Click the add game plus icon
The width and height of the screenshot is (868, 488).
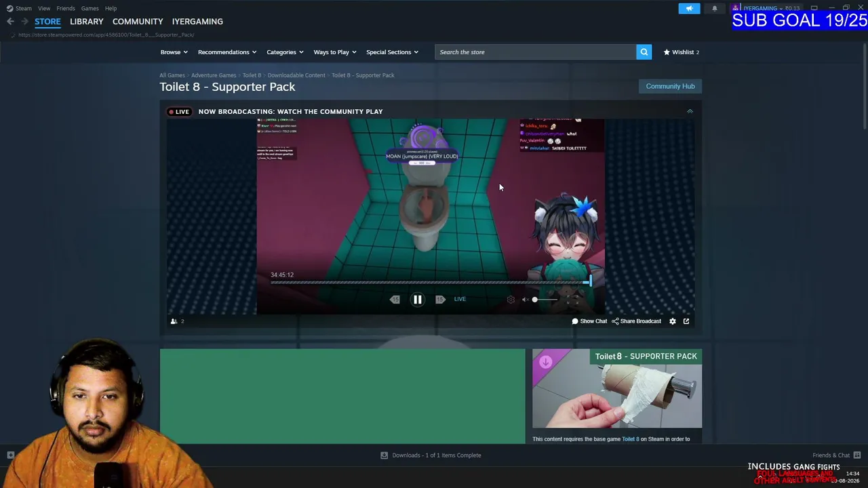[10, 455]
